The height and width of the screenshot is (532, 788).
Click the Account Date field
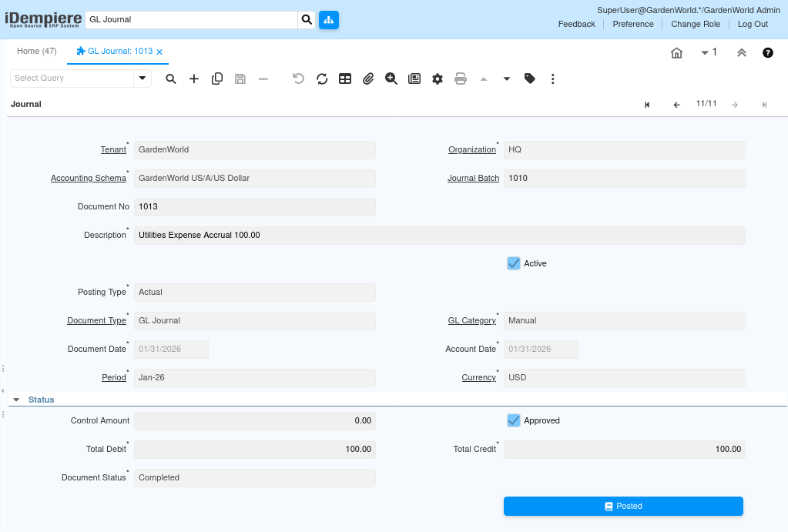[x=541, y=349]
